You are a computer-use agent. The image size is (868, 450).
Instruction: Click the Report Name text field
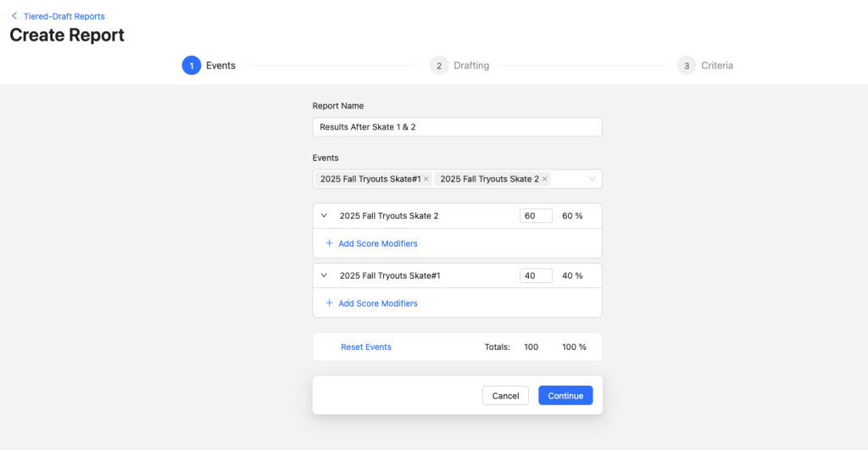click(x=457, y=127)
